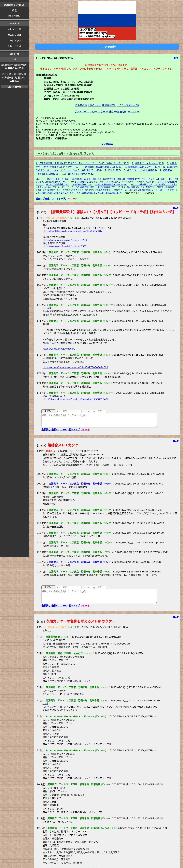This screenshot has height=868, width=183.
Task: Open 次期カラケーの名称を考えるスレinカクケー thread title
Action: coord(80,621)
